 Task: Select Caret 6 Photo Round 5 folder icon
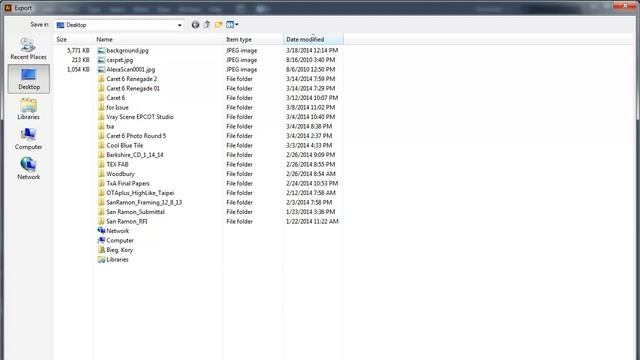[101, 136]
